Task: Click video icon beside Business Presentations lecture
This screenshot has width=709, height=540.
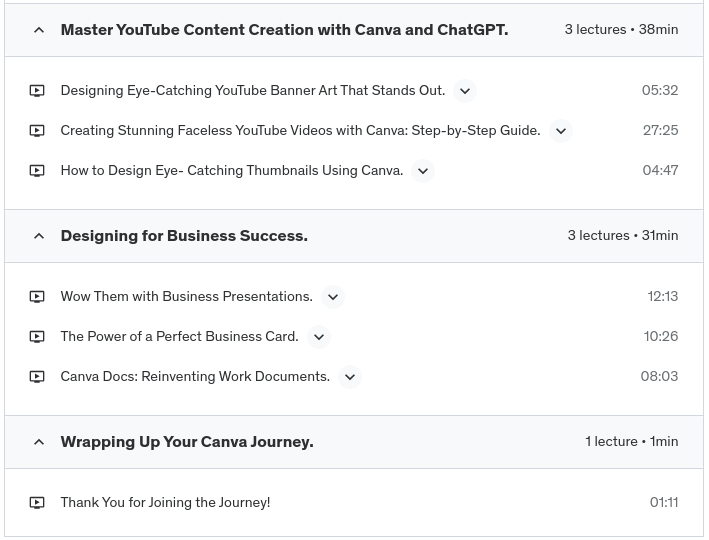Action: [37, 297]
